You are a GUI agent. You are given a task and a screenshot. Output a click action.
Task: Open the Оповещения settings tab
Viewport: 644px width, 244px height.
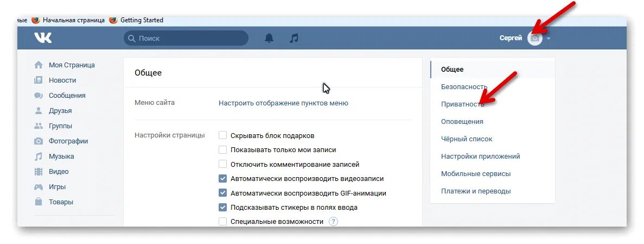493,121
